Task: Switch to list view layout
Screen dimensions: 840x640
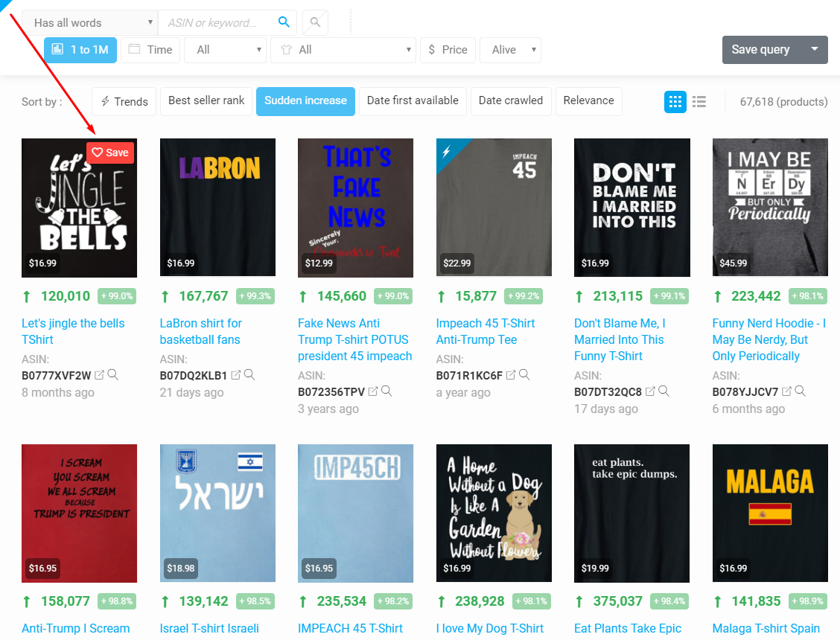Action: (699, 101)
